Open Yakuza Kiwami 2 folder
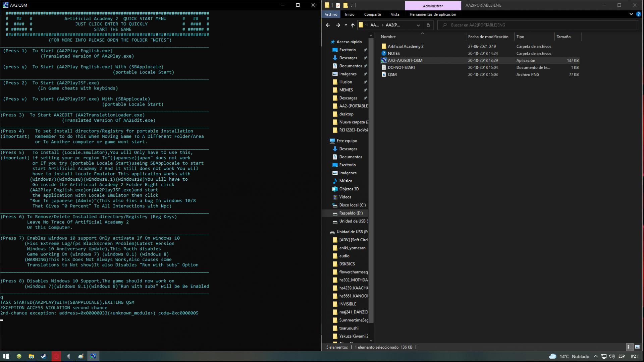 353,336
